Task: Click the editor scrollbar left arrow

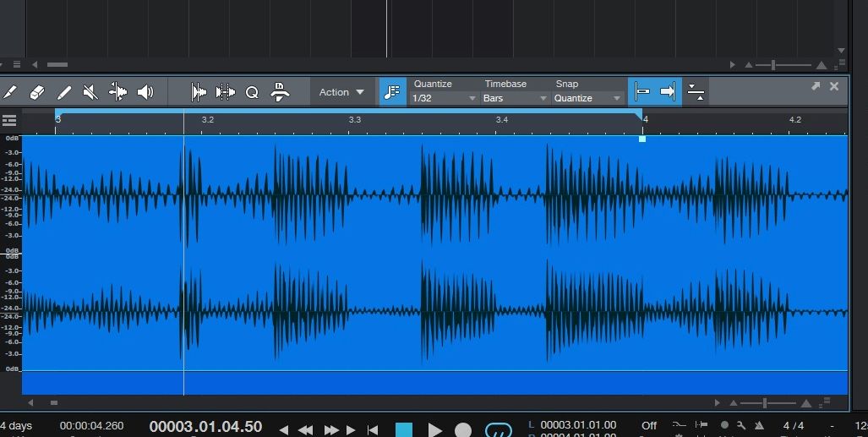Action: click(x=30, y=402)
